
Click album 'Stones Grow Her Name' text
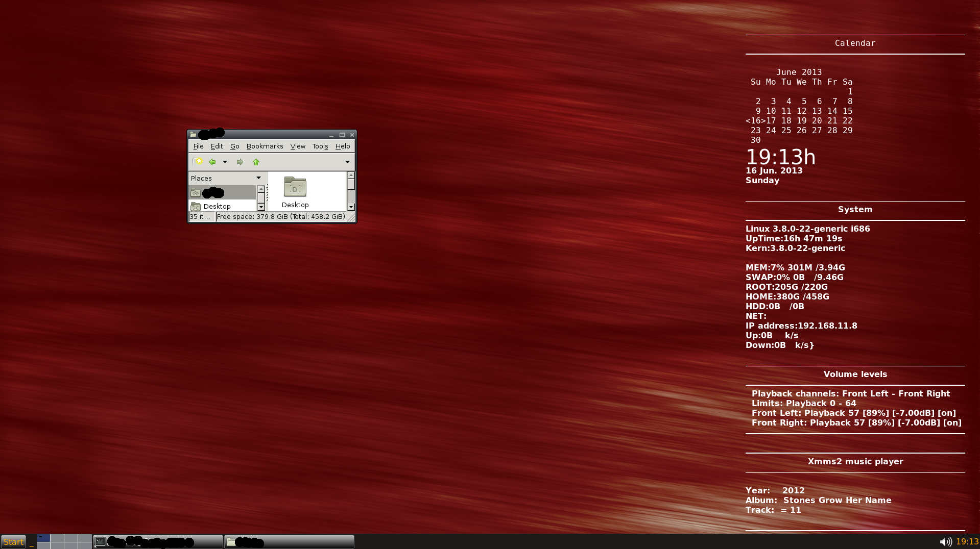click(x=837, y=501)
